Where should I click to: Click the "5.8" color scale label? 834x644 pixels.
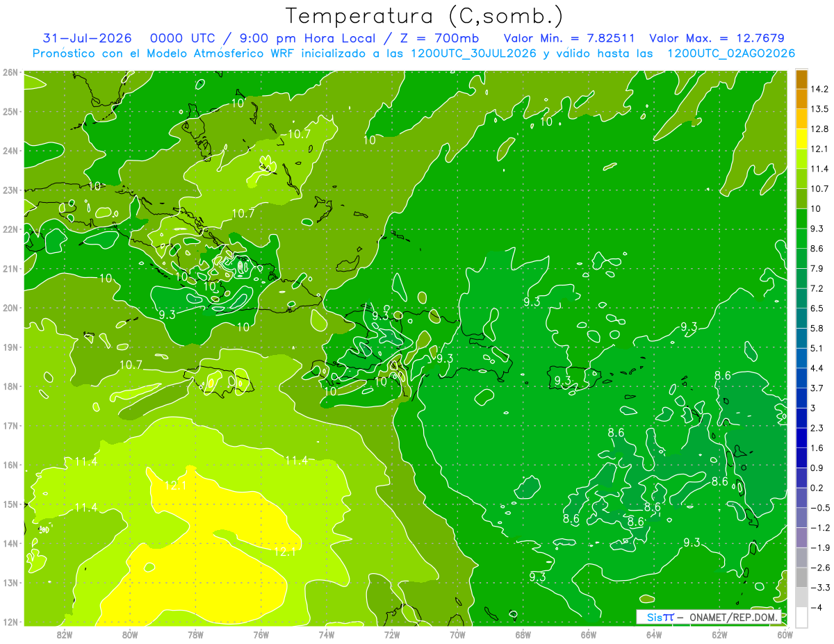[x=817, y=328]
